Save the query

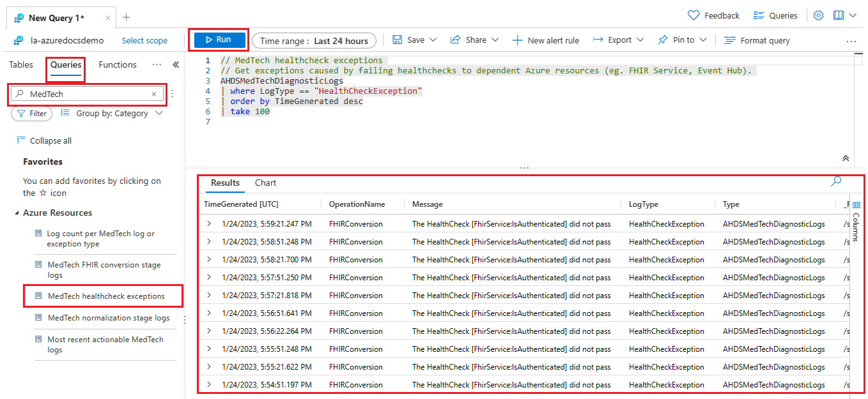pyautogui.click(x=408, y=40)
